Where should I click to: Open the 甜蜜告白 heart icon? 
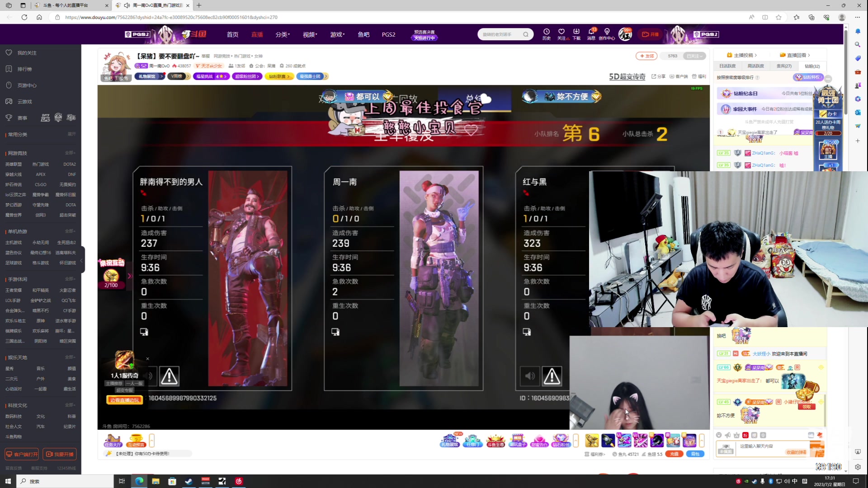click(x=539, y=440)
